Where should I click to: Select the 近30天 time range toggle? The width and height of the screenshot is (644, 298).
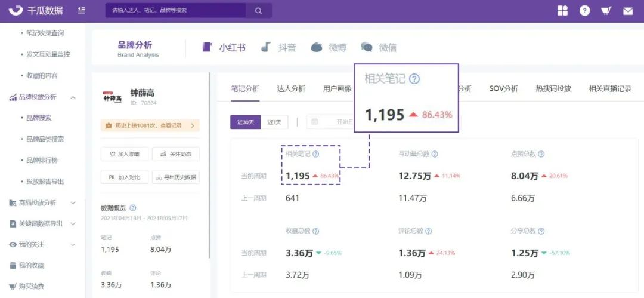[245, 122]
